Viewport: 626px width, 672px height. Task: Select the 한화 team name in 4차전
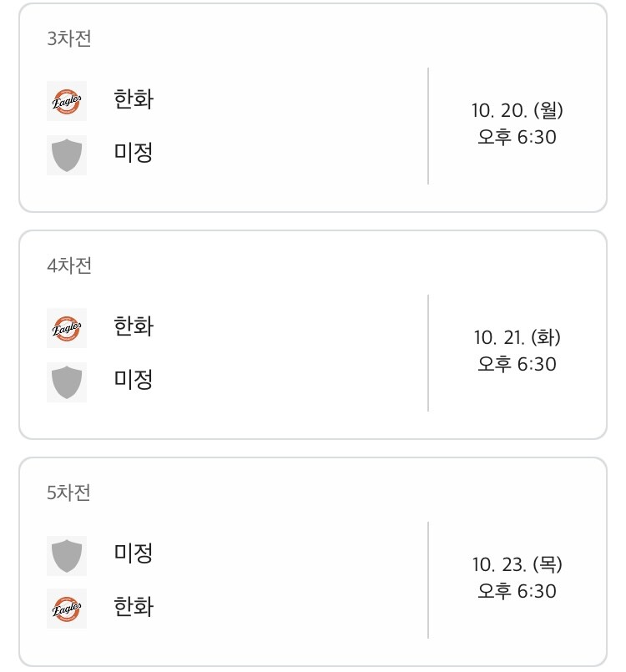134,326
